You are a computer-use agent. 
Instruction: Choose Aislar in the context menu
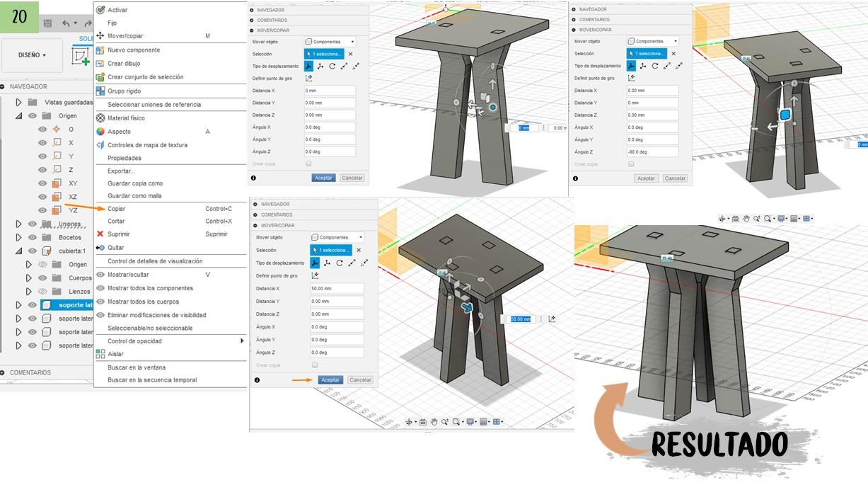pos(115,354)
